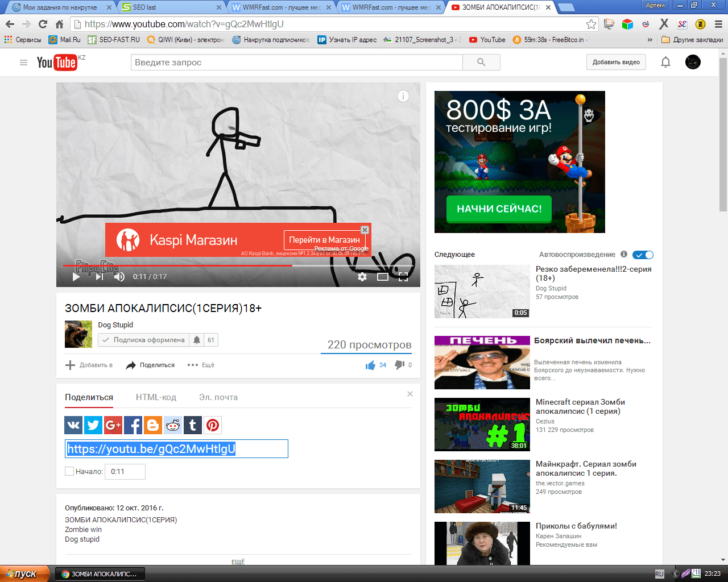Toggle the Автовоспроизведение switch

[x=643, y=255]
